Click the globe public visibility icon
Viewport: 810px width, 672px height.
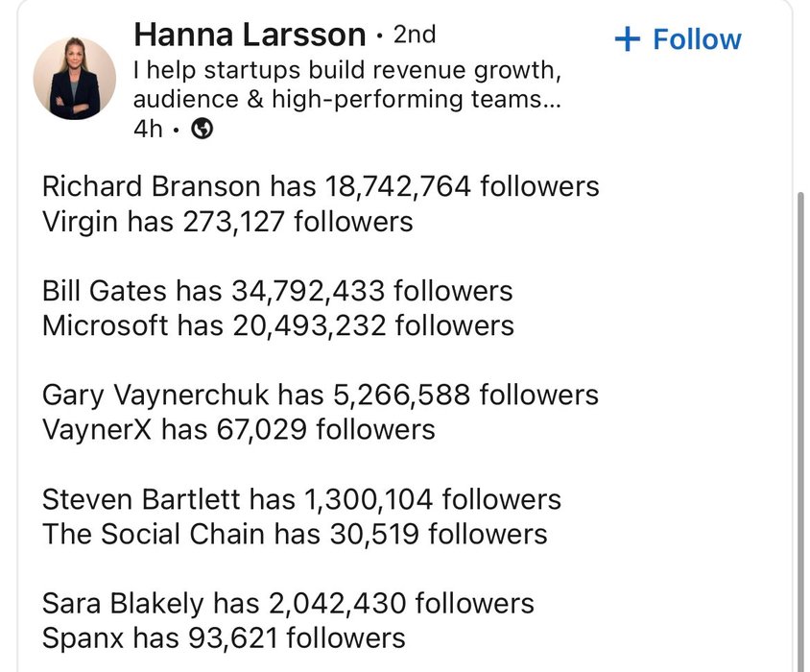tap(202, 129)
